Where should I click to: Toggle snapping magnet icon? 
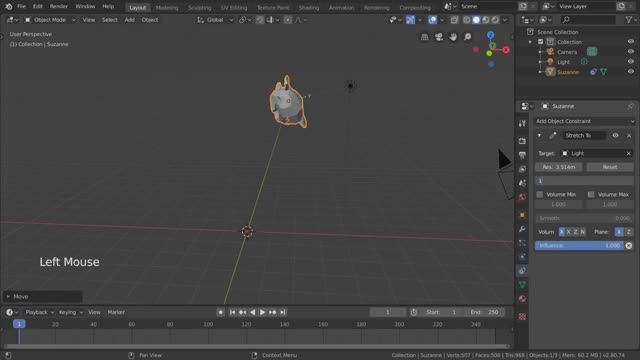pyautogui.click(x=260, y=20)
